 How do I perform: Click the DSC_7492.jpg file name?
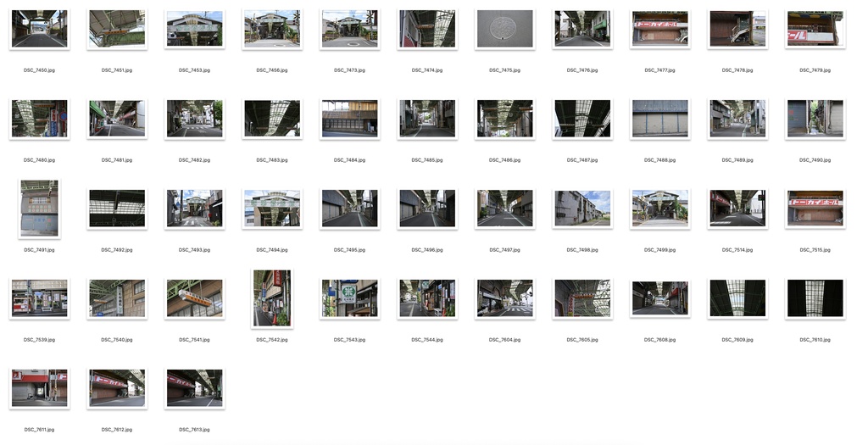[x=117, y=249]
